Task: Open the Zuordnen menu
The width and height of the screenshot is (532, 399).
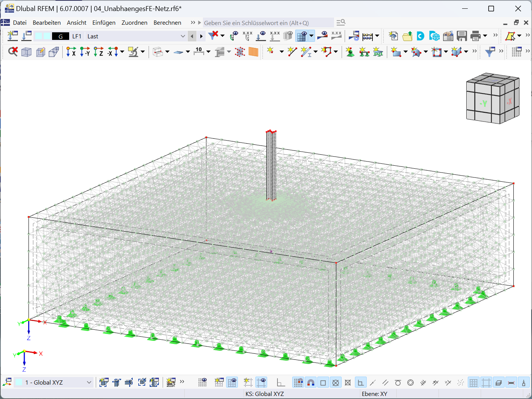Action: click(135, 23)
